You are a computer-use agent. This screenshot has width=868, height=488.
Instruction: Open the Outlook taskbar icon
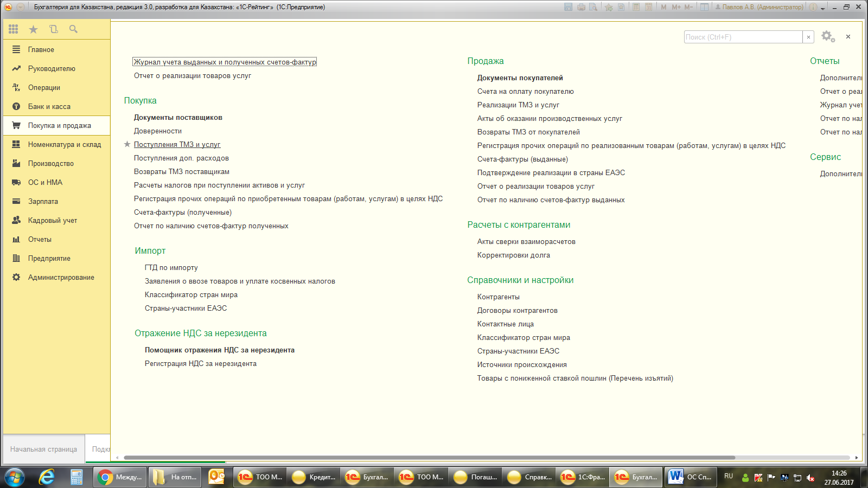pos(216,477)
